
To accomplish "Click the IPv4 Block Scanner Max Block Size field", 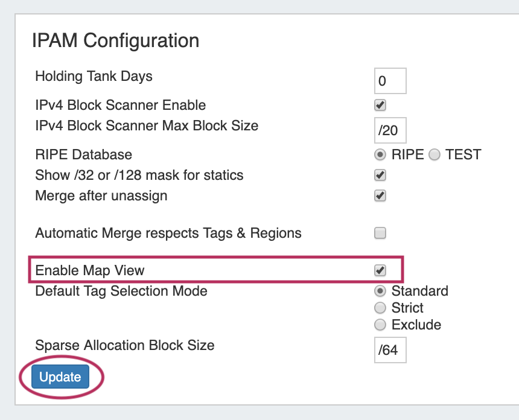I will 390,130.
